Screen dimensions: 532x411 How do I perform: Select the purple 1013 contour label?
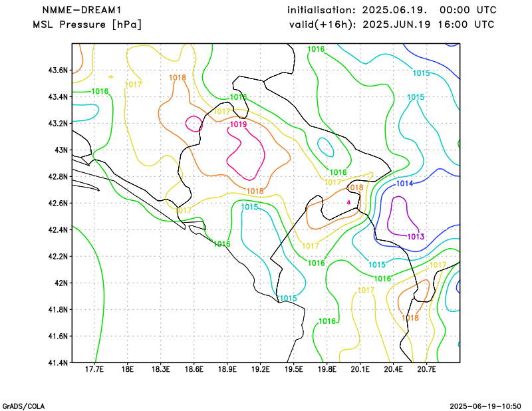click(x=416, y=237)
